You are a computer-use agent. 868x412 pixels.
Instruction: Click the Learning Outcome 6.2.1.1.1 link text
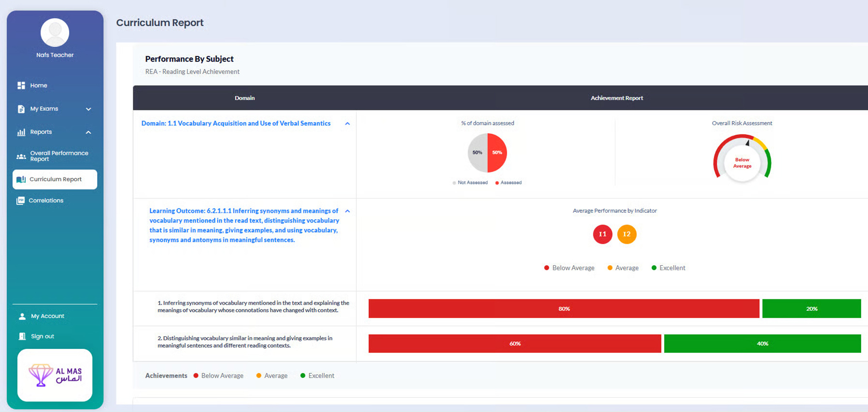[x=244, y=225]
